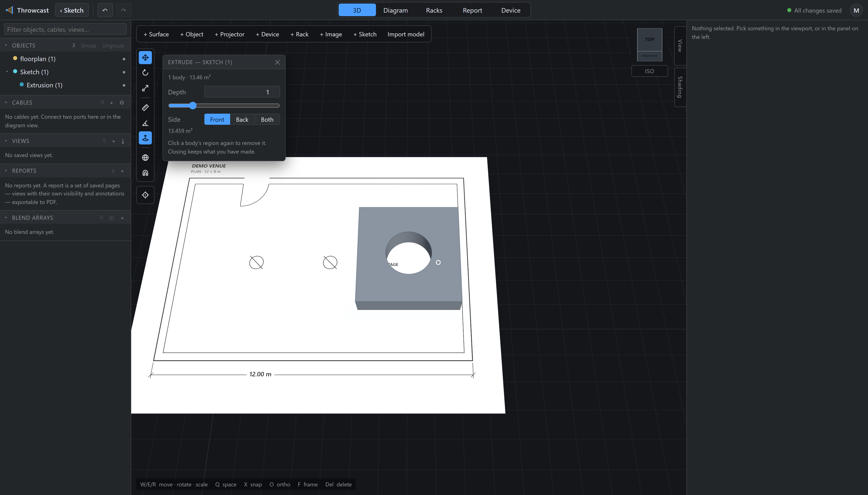The image size is (868, 495).
Task: Activate the angle measure tool
Action: [x=145, y=123]
